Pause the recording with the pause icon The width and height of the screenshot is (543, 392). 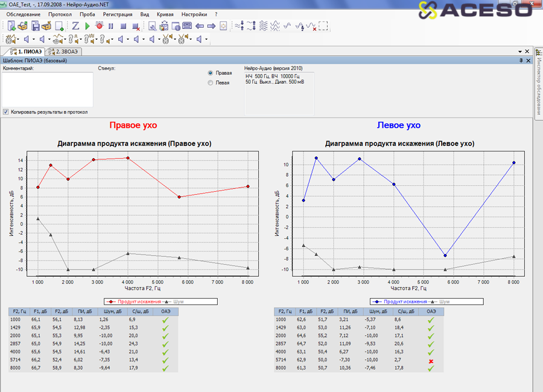click(111, 26)
